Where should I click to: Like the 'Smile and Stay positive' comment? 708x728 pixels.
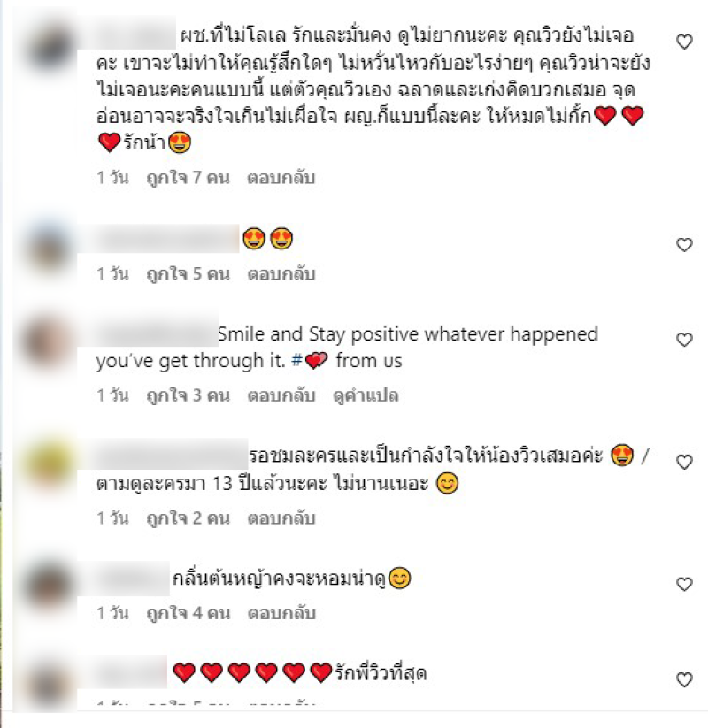pos(684,340)
